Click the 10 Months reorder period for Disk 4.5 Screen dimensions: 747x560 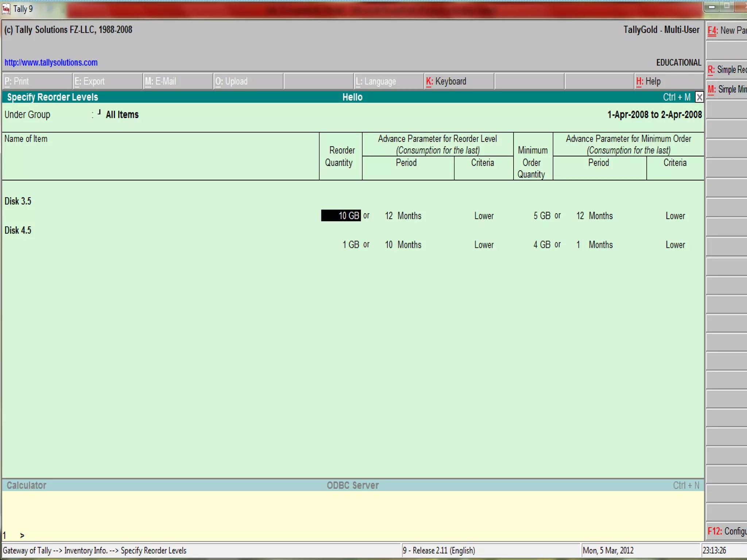pyautogui.click(x=403, y=245)
